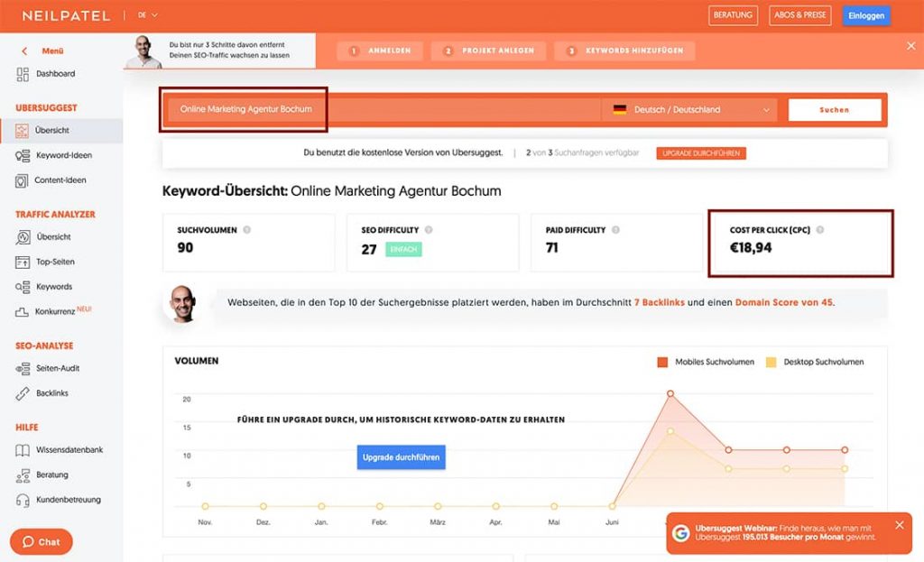The width and height of the screenshot is (924, 562).
Task: Click the orange Upgrade durchführen button
Action: 701,153
